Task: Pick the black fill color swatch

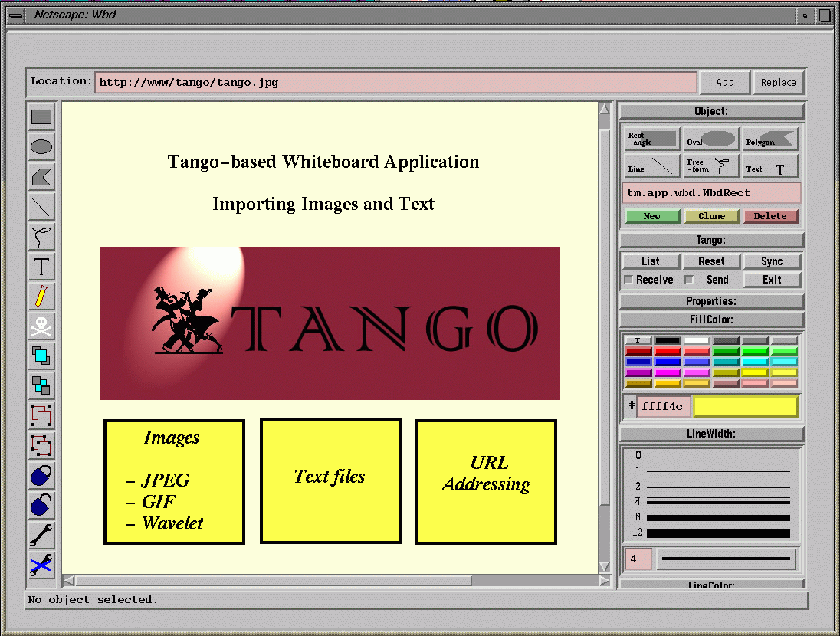Action: pyautogui.click(x=668, y=340)
